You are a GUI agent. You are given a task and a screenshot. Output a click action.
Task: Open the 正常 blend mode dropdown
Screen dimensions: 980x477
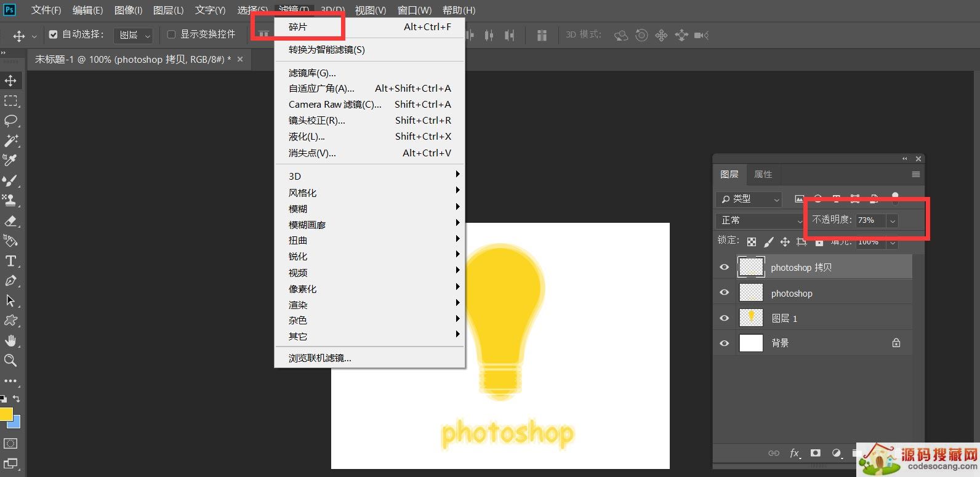click(760, 220)
